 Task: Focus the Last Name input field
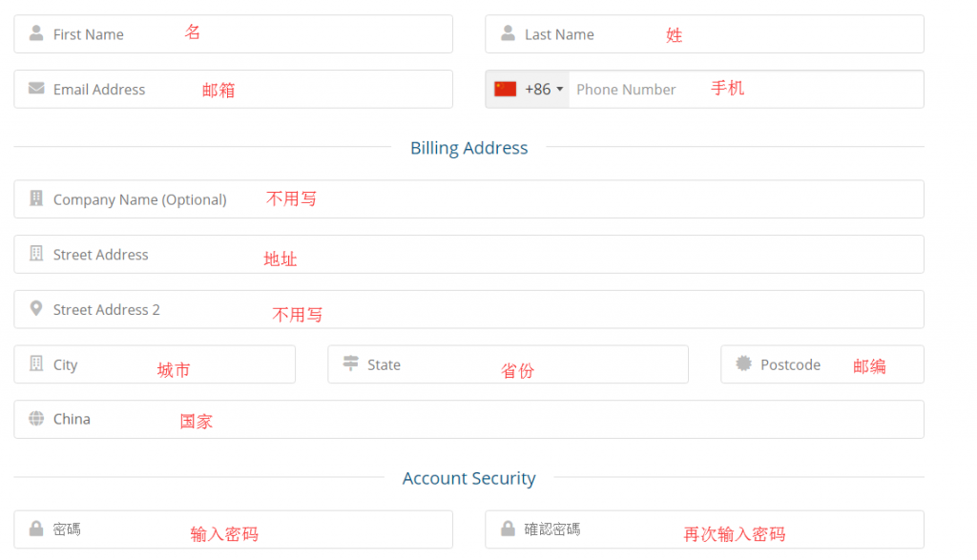coord(705,34)
